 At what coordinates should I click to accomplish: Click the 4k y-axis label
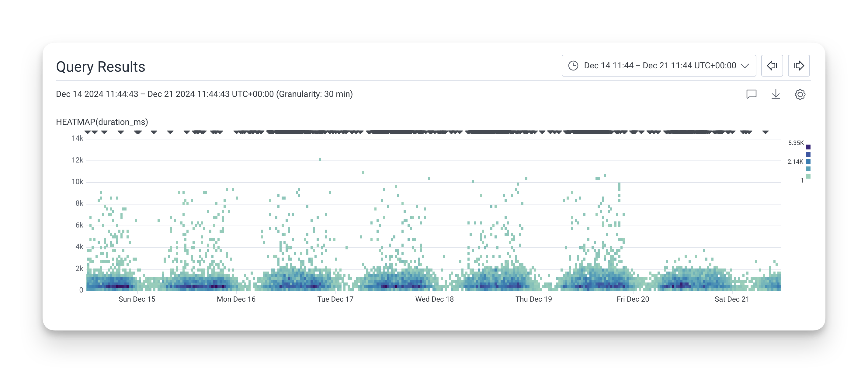[79, 247]
